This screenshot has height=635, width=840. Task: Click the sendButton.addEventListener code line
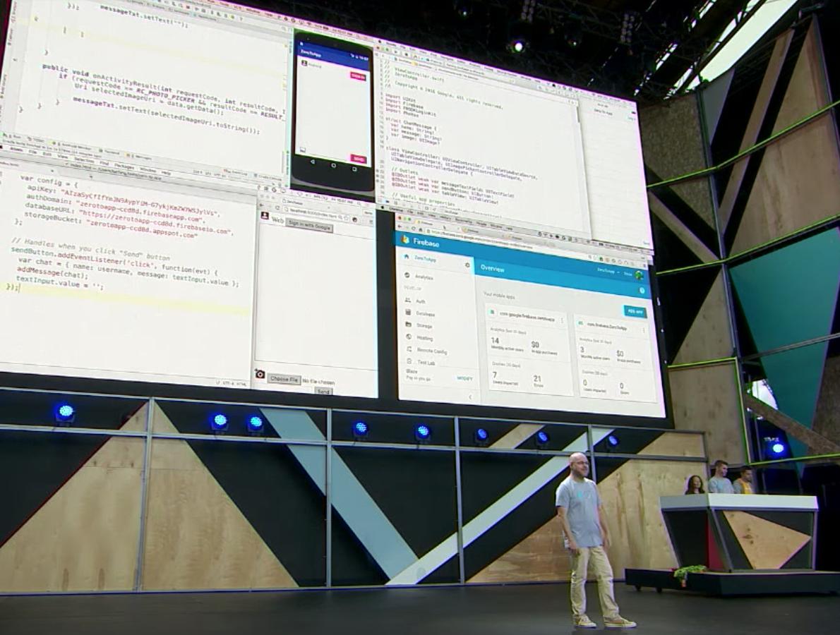114,261
